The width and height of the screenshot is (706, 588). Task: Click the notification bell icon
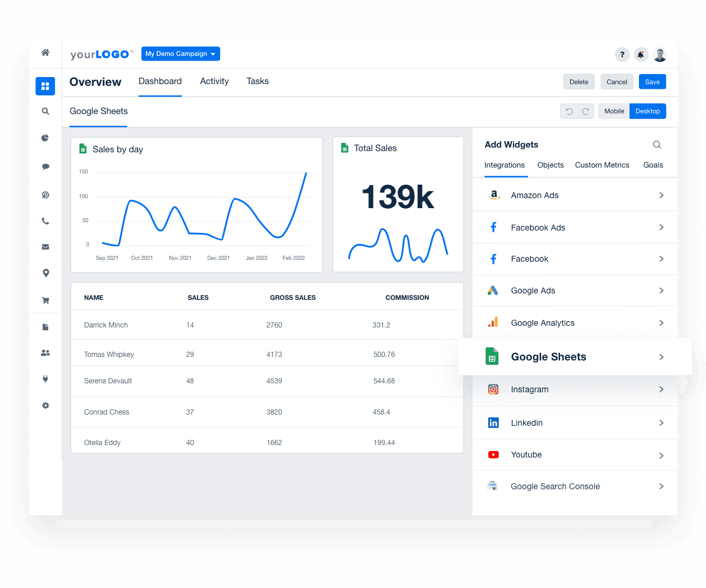[x=641, y=54]
